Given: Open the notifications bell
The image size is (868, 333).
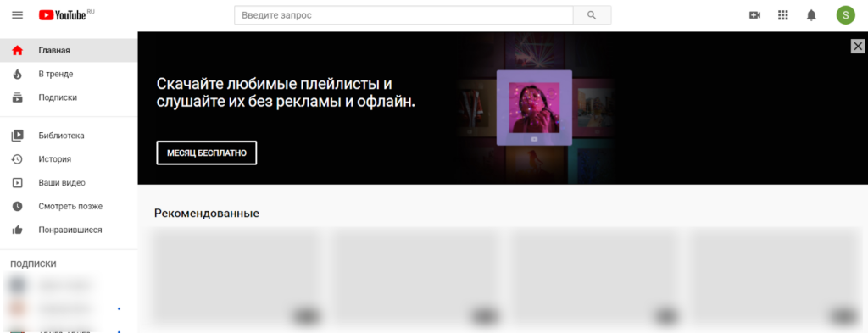Looking at the screenshot, I should click(x=811, y=15).
